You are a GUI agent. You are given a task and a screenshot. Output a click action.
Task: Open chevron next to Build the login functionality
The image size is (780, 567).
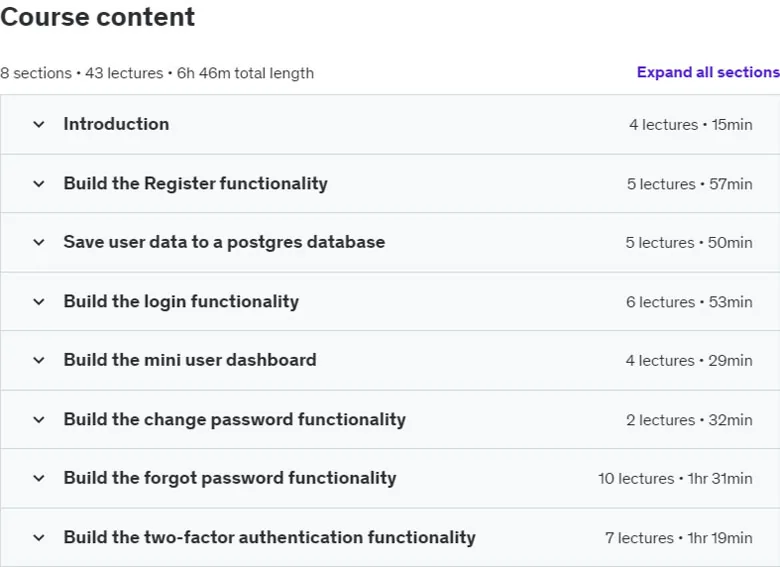(39, 302)
